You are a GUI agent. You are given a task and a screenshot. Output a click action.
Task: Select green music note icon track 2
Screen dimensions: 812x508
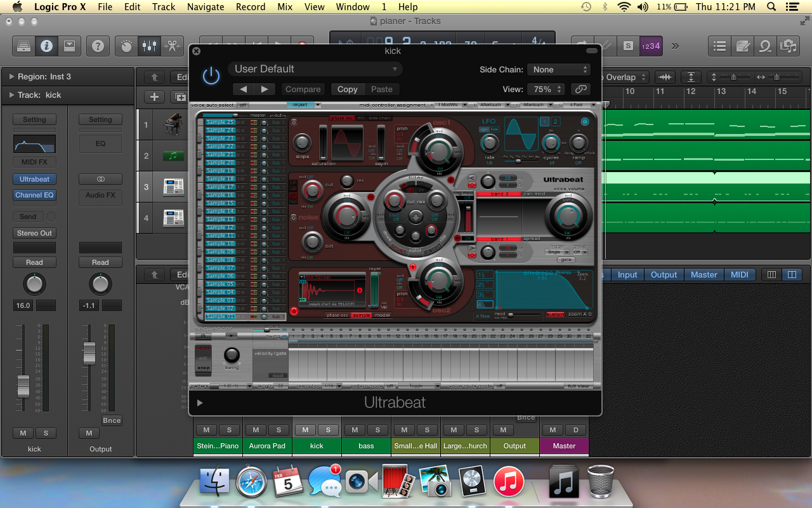173,156
